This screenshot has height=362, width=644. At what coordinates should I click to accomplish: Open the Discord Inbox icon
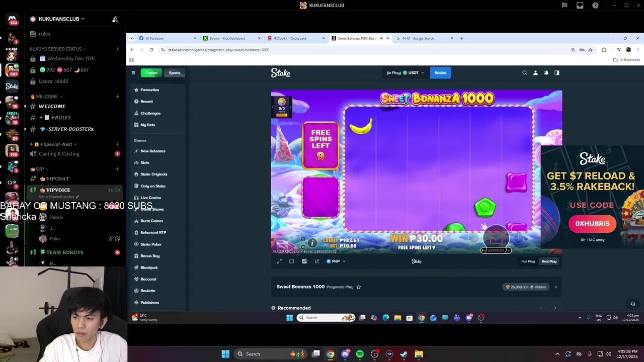tap(580, 6)
